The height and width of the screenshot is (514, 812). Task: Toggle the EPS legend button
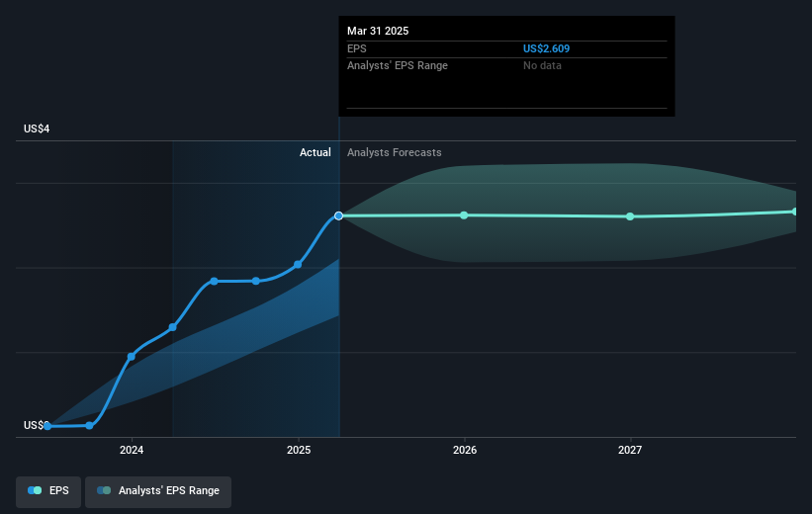click(x=48, y=490)
